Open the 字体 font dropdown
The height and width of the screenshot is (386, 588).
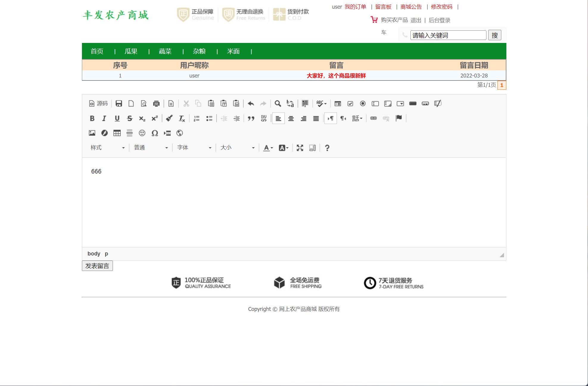click(194, 147)
